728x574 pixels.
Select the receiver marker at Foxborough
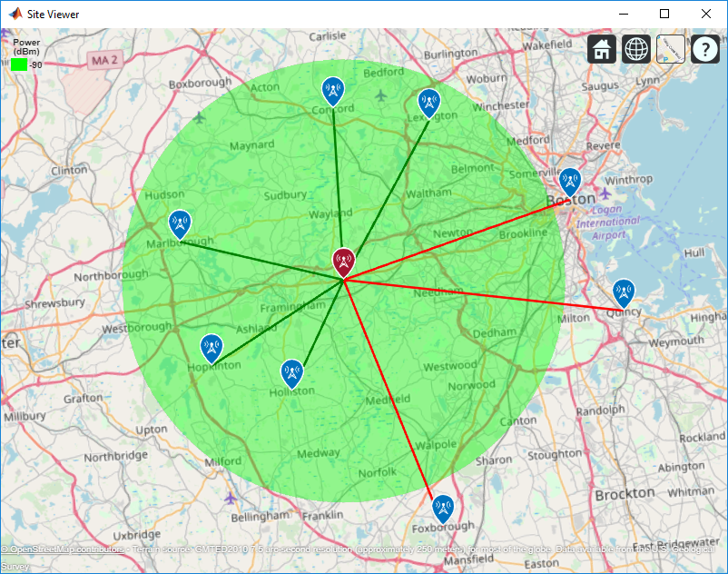click(443, 509)
